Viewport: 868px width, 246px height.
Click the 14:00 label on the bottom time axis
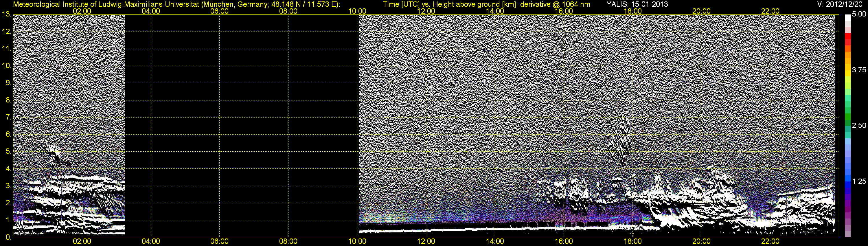495,241
